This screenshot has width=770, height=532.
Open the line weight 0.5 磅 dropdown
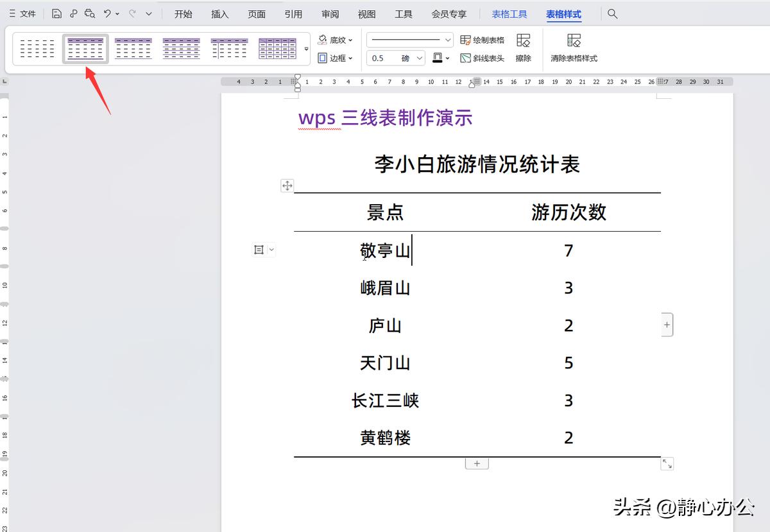pos(395,58)
